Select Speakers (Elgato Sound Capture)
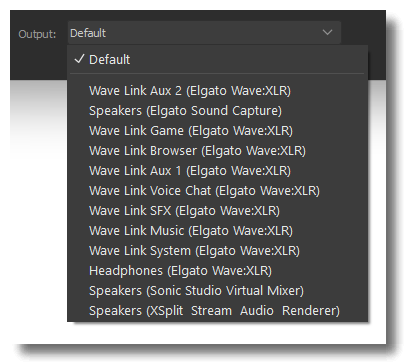The height and width of the screenshot is (364, 406). click(x=217, y=111)
